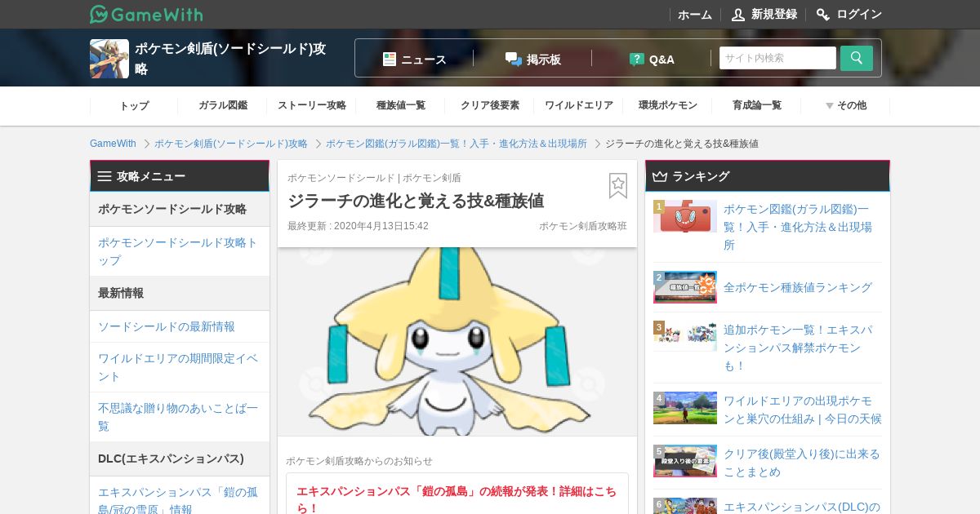Viewport: 980px width, 514px height.
Task: Click 最終更新 date text
Action: [358, 226]
